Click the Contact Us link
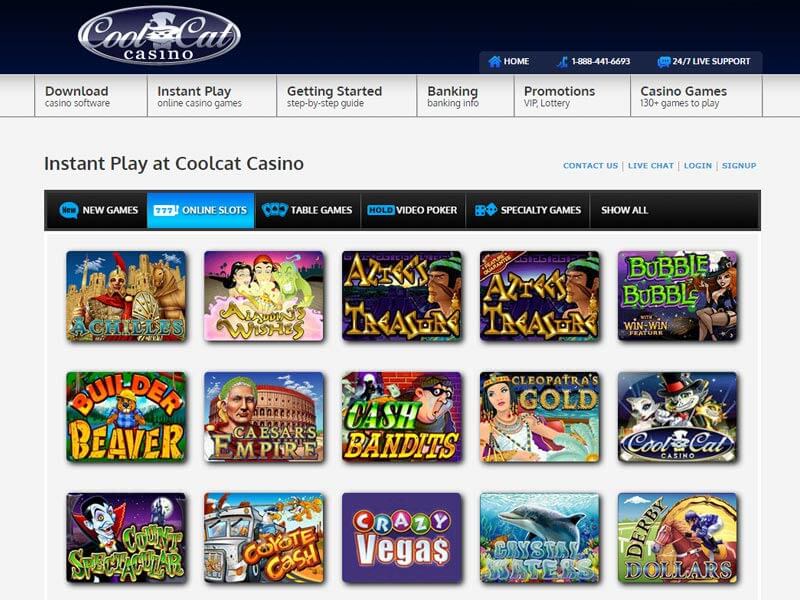The width and height of the screenshot is (800, 600). 590,166
